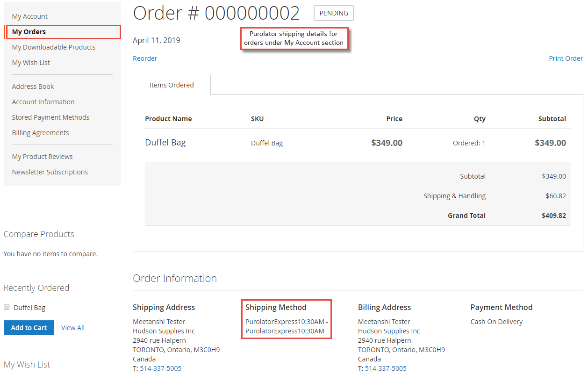588x375 pixels.
Task: Click the Shipping Address heading
Action: [164, 307]
